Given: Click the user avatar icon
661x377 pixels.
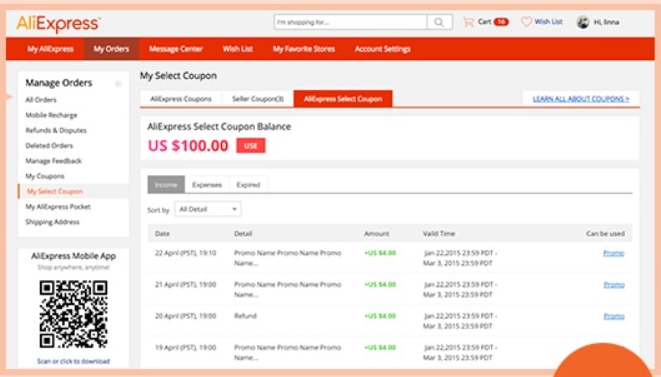Looking at the screenshot, I should pos(583,22).
